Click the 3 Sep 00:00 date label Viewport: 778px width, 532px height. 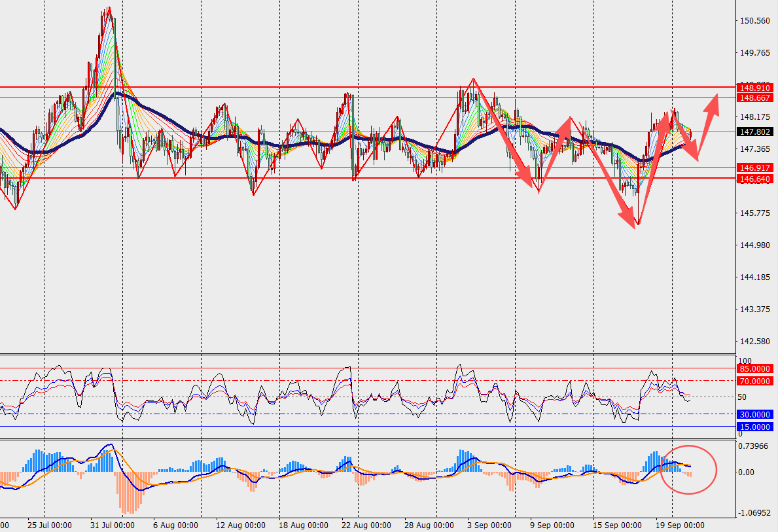coord(488,525)
